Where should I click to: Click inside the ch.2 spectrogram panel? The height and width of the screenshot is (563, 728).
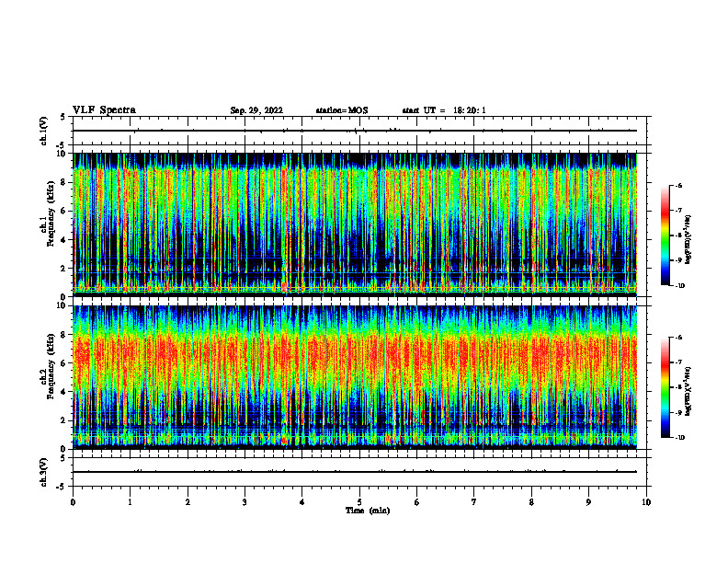tap(355, 377)
